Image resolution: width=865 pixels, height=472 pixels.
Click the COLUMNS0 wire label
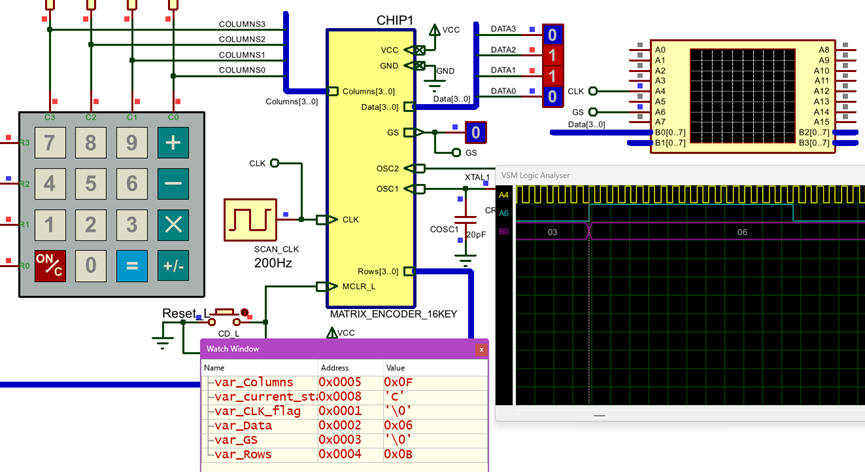242,70
